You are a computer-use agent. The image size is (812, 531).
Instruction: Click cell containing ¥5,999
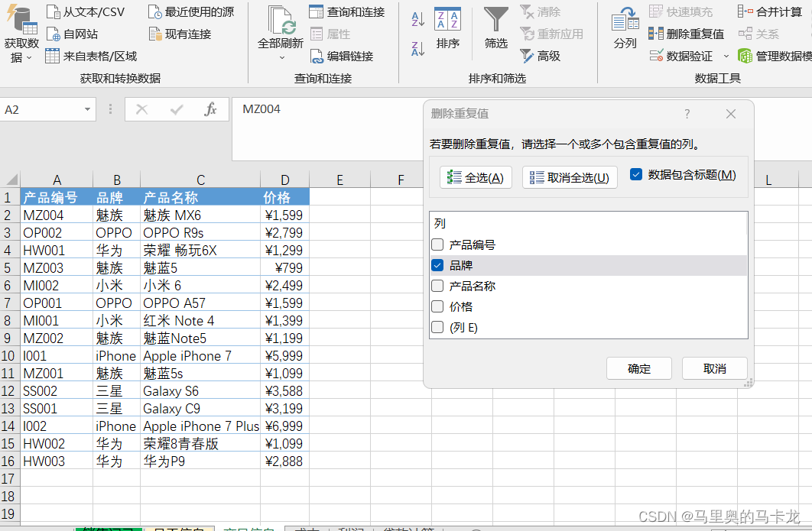pos(285,355)
